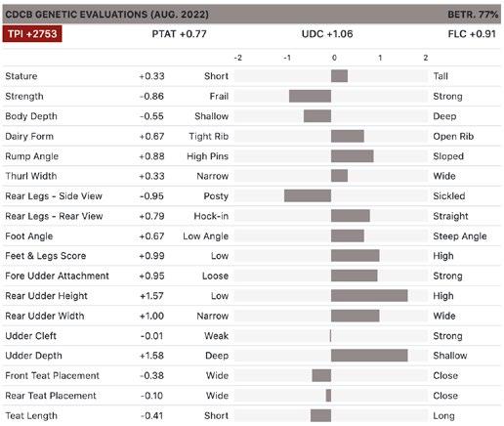Click the Rear Legs - Side View bar
This screenshot has width=504, height=426.
(x=308, y=196)
